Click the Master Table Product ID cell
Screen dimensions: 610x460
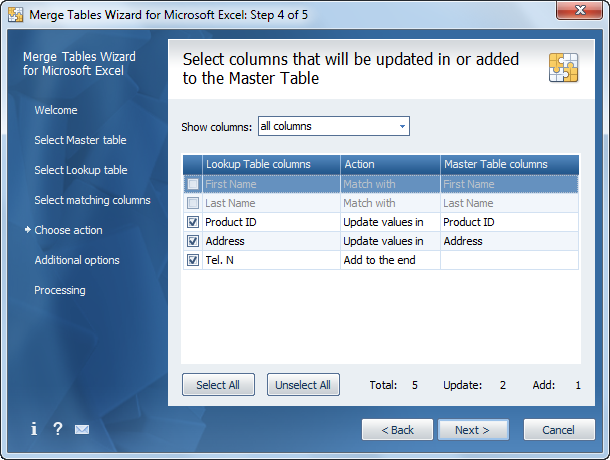510,222
